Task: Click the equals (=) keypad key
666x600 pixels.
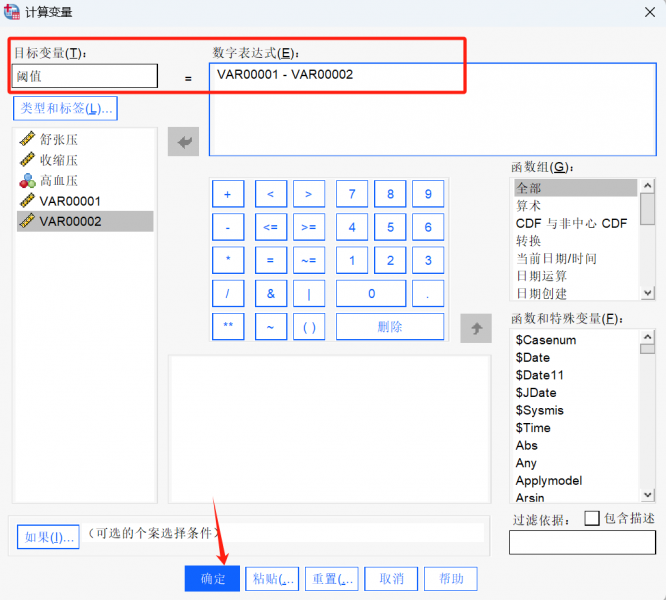Action: click(271, 260)
